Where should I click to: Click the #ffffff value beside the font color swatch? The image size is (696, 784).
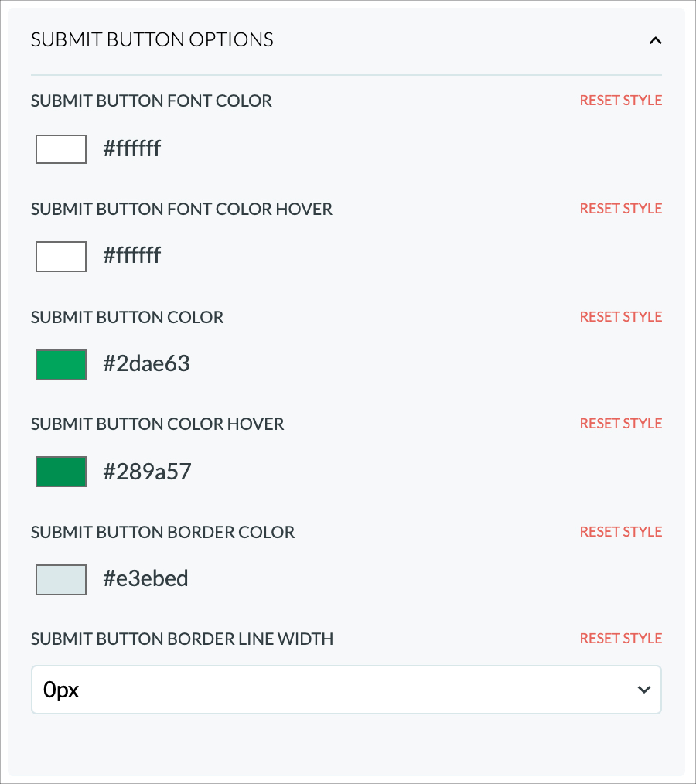pyautogui.click(x=131, y=148)
